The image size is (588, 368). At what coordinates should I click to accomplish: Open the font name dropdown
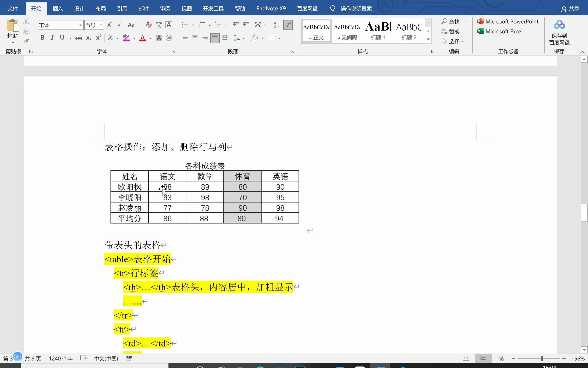click(80, 25)
